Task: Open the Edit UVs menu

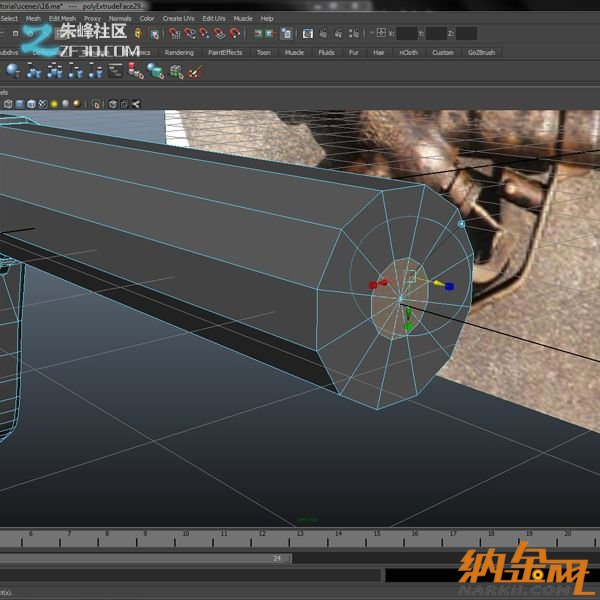Action: click(x=214, y=18)
